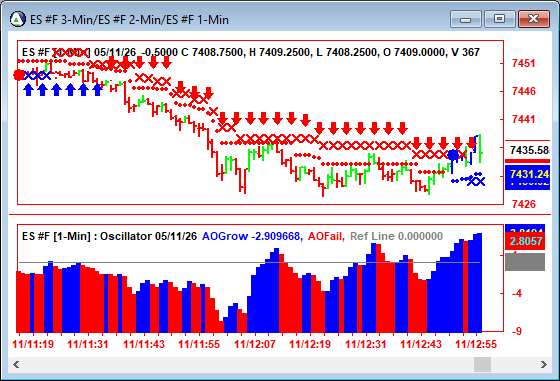Click the right arrow of the horizontal scrollbar
This screenshot has height=381, width=560.
click(x=544, y=365)
